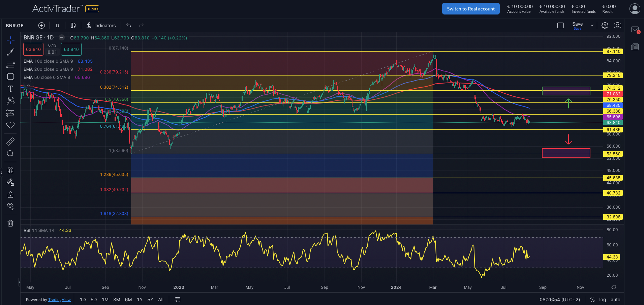Take a chart snapshot with camera icon
The image size is (644, 305).
point(617,25)
